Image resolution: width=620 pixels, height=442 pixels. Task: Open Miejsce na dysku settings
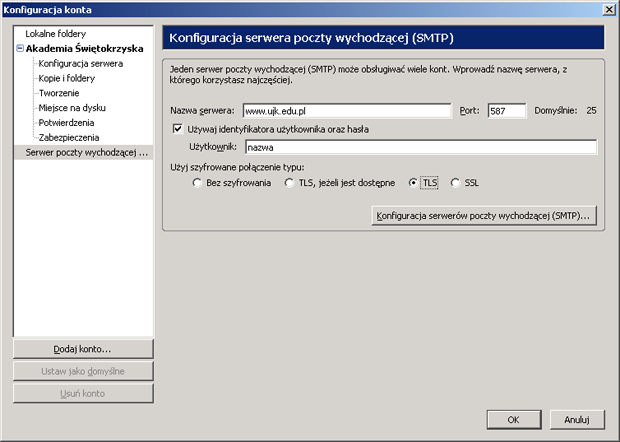[x=72, y=108]
